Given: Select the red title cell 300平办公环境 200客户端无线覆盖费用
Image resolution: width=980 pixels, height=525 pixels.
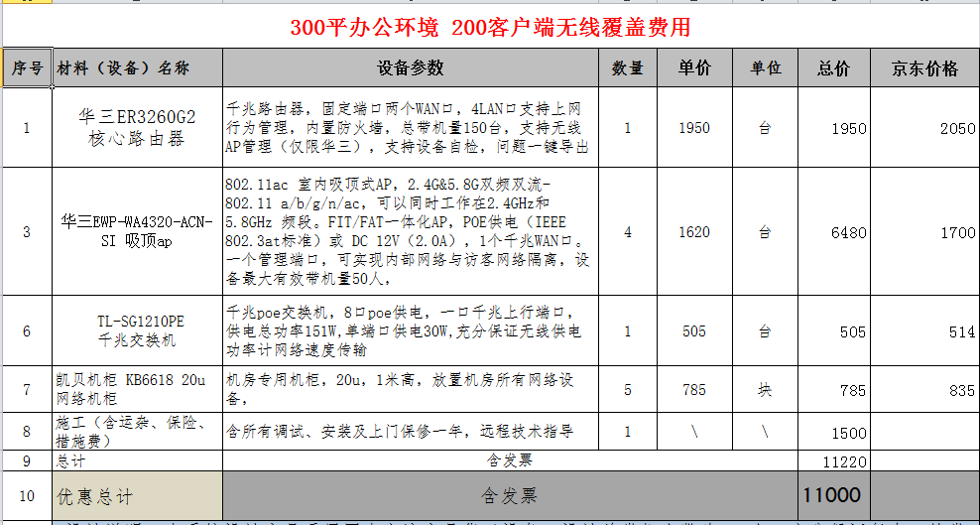Looking at the screenshot, I should [x=490, y=26].
